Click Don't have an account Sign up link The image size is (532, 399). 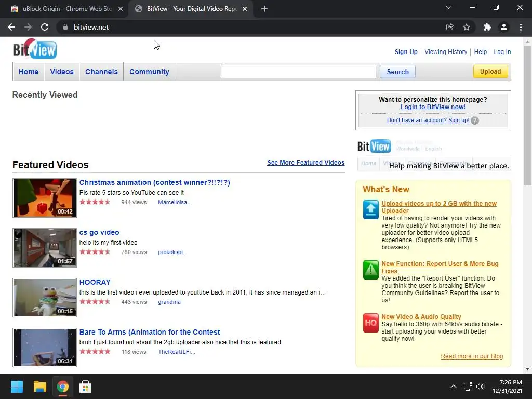click(428, 120)
